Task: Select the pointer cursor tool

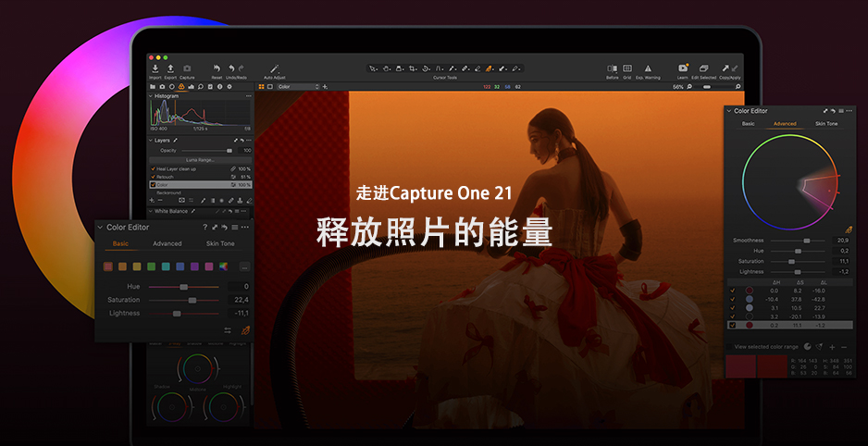Action: point(373,68)
